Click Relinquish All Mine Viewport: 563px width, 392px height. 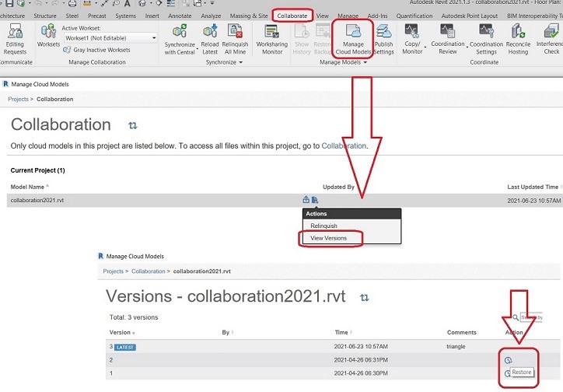235,39
